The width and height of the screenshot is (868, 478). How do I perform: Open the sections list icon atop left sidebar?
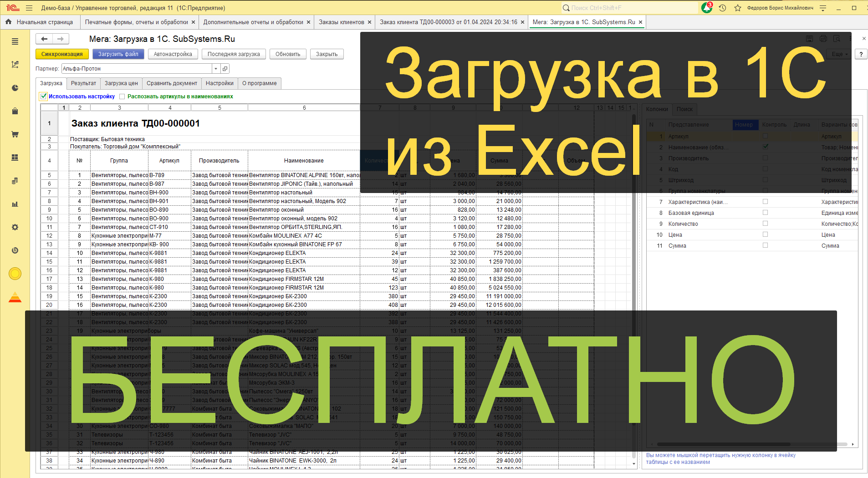(x=15, y=41)
